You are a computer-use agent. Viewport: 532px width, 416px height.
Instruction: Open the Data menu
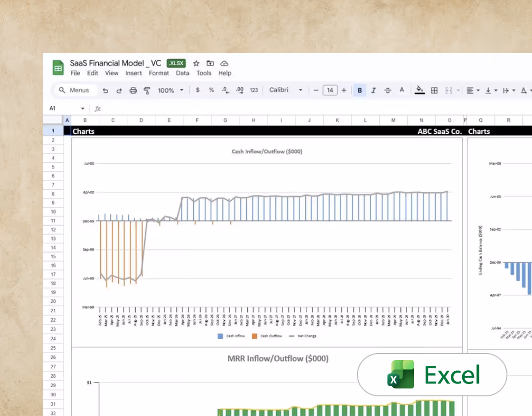pos(182,73)
